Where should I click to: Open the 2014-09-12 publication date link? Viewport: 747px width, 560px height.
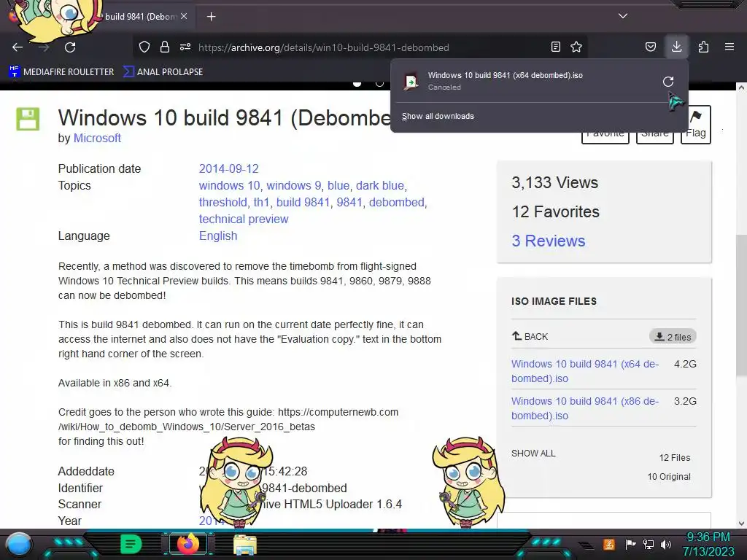click(228, 168)
